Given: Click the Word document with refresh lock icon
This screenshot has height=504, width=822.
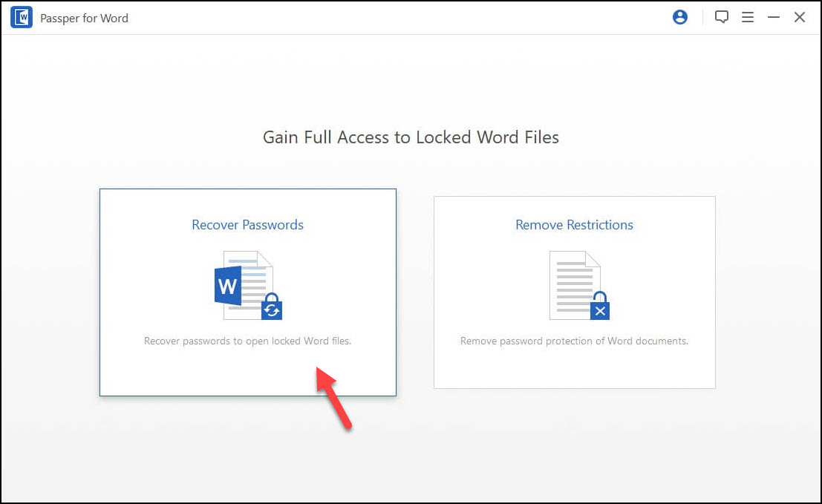Looking at the screenshot, I should (x=249, y=286).
